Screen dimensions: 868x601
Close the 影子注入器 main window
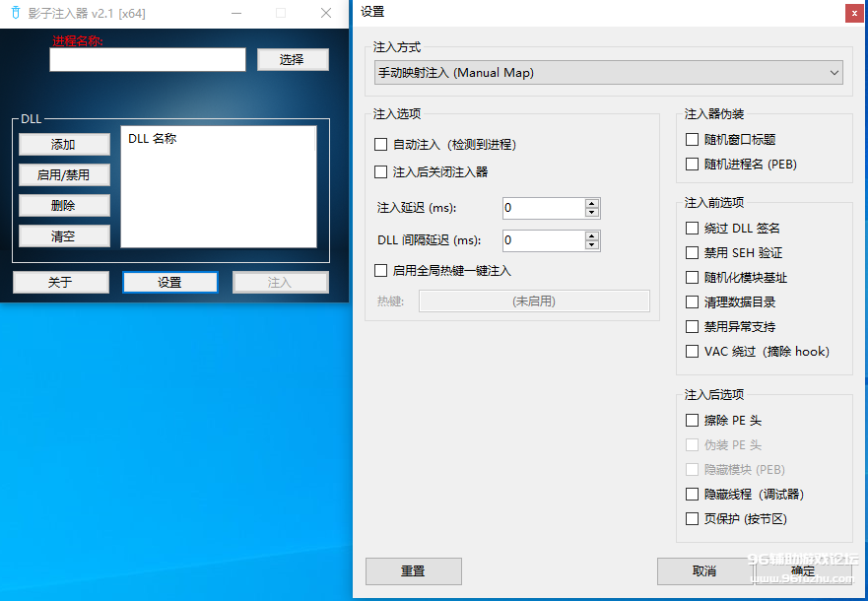point(326,13)
